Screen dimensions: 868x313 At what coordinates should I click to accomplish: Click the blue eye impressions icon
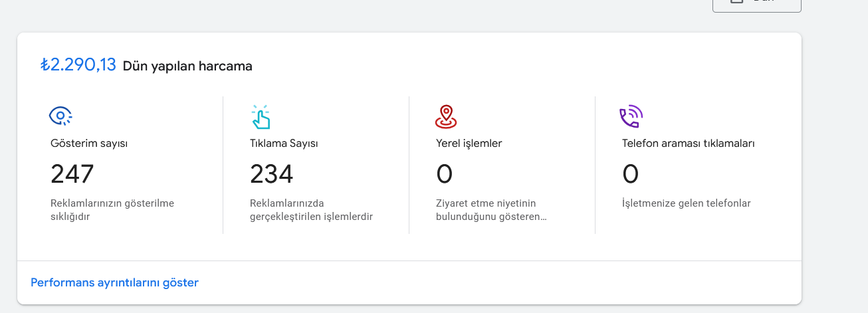pos(60,116)
